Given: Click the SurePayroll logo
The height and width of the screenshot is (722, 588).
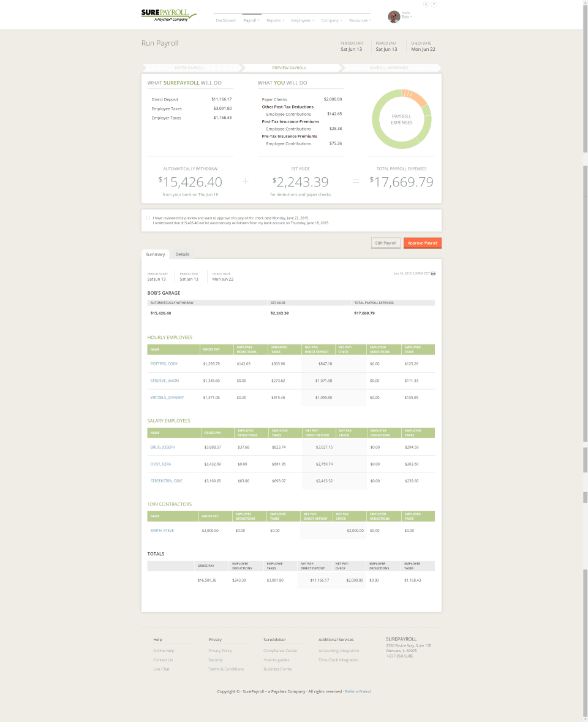Looking at the screenshot, I should (168, 15).
